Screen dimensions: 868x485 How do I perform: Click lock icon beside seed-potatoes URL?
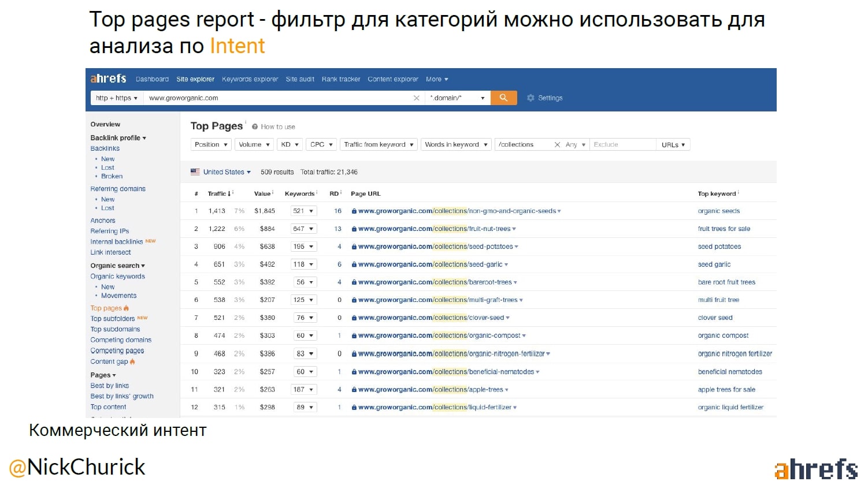coord(354,247)
